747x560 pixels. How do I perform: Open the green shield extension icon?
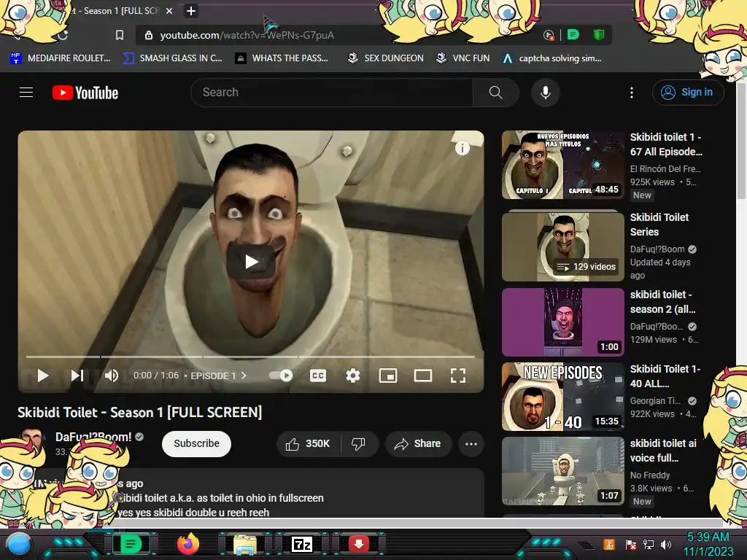click(x=598, y=35)
